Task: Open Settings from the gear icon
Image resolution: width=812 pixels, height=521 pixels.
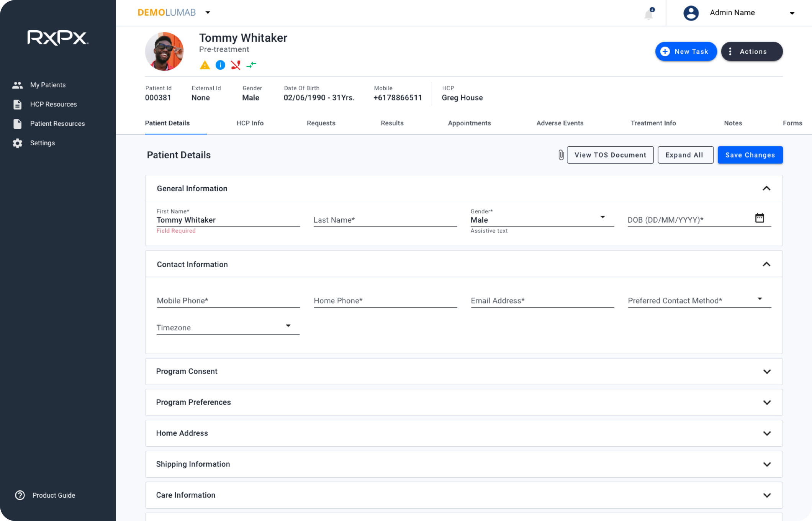Action: (18, 143)
